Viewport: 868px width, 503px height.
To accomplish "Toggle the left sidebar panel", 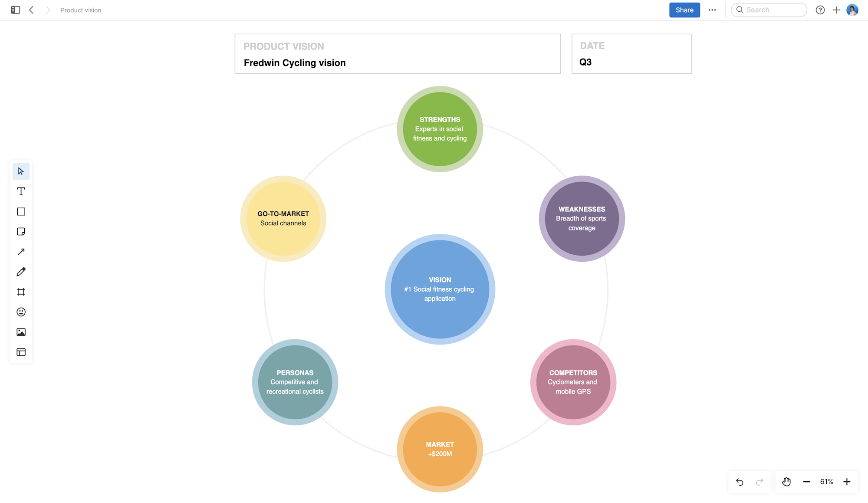I will pyautogui.click(x=16, y=10).
